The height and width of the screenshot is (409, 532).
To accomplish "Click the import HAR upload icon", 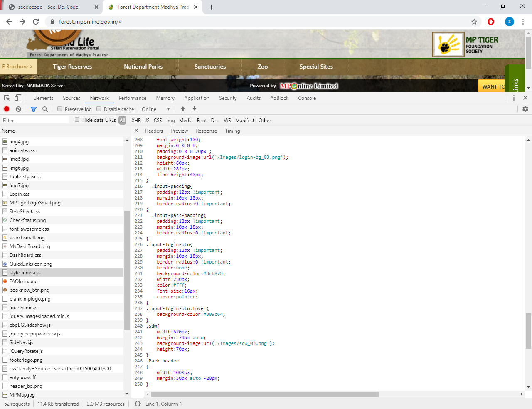I will (182, 109).
